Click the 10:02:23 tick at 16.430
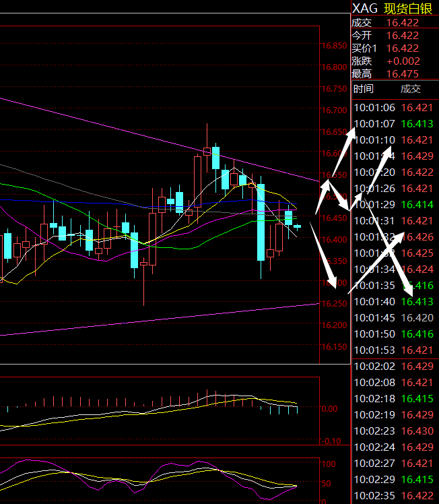Screen dimensions: 439x504 (x=395, y=431)
